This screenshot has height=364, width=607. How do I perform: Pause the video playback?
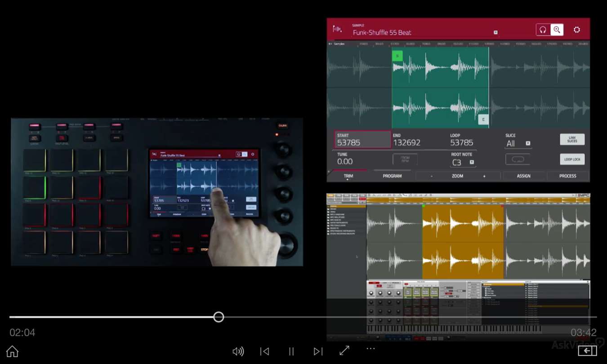click(291, 351)
